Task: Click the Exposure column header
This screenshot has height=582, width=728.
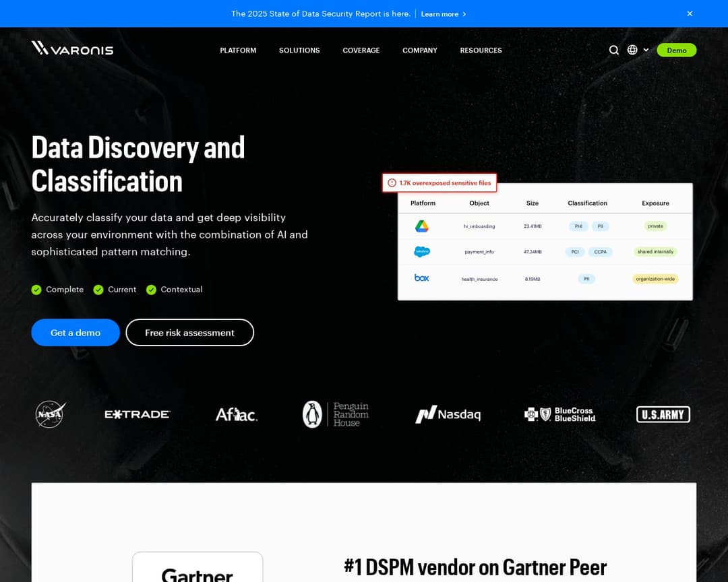Action: [656, 203]
